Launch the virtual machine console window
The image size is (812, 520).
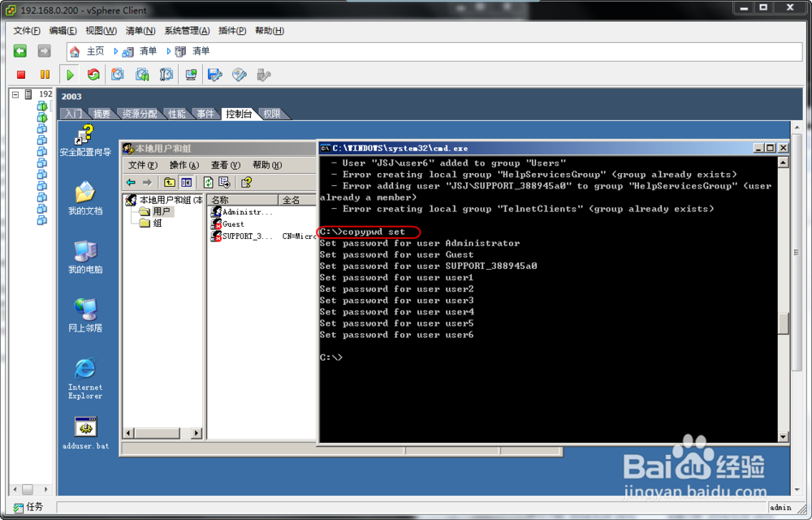pyautogui.click(x=191, y=75)
